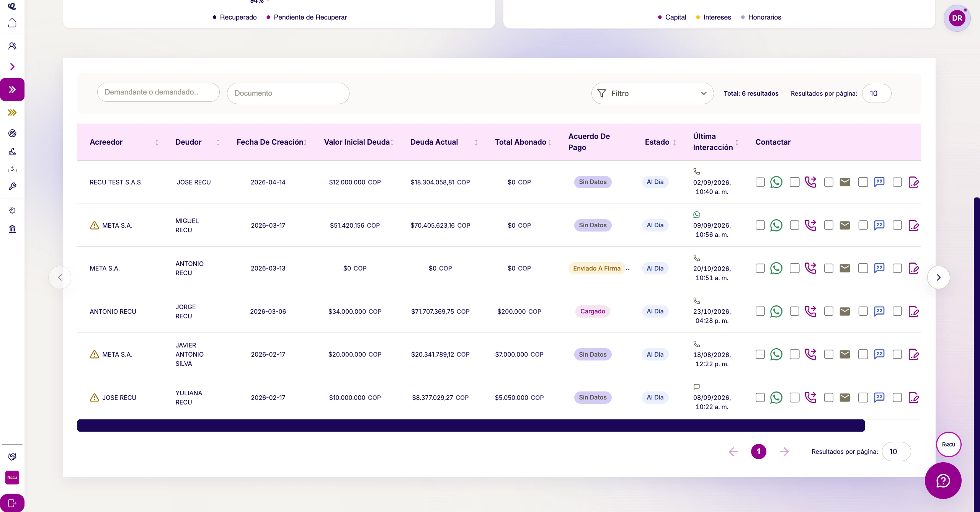The width and height of the screenshot is (980, 512).
Task: Focus the Documento search field
Action: pyautogui.click(x=288, y=93)
